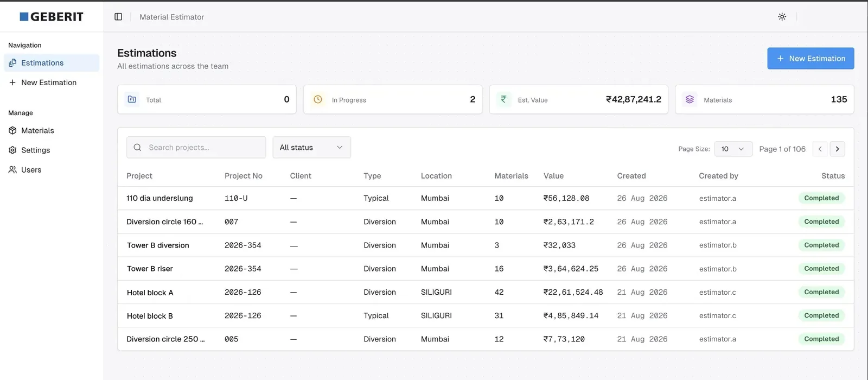Open the 110 dia underslung project
868x380 pixels.
(x=159, y=198)
